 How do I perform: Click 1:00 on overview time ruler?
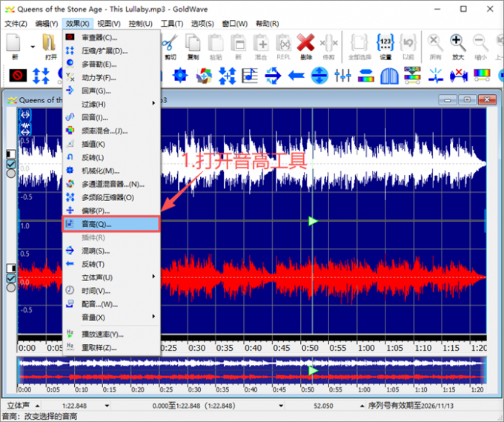pyautogui.click(x=364, y=389)
